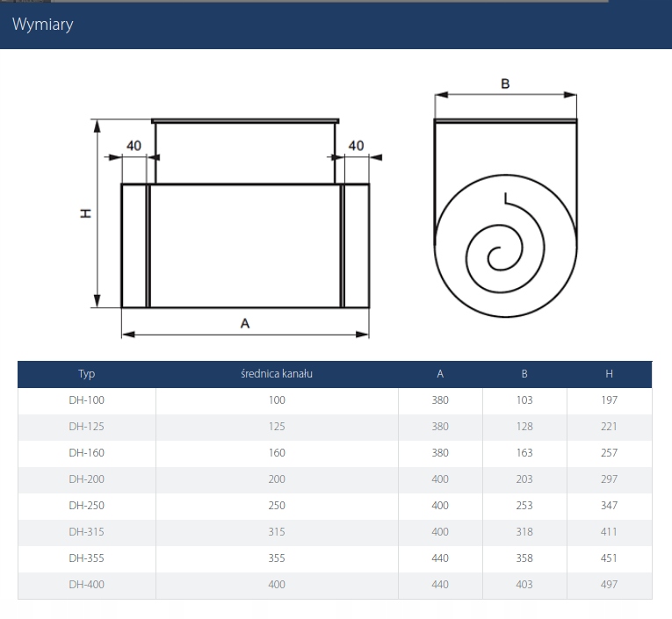The image size is (672, 619).
Task: Click the średnica kanału column header
Action: pyautogui.click(x=277, y=374)
